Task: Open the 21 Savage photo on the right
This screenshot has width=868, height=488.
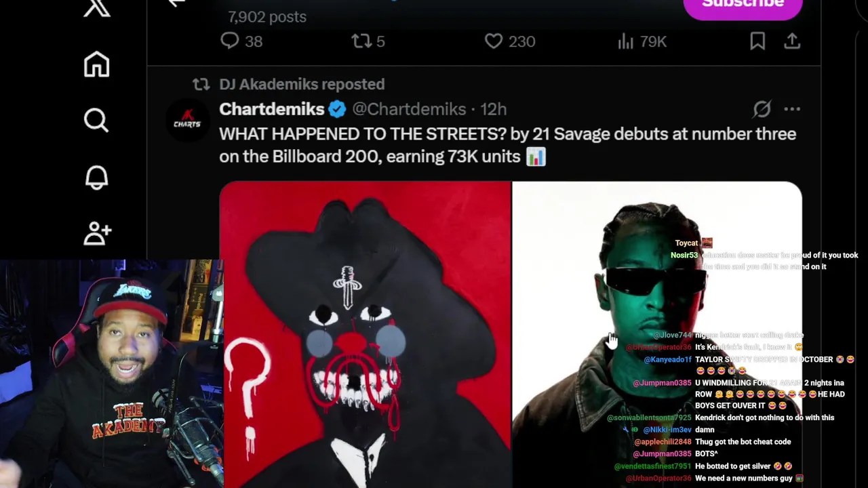Action: [656, 335]
